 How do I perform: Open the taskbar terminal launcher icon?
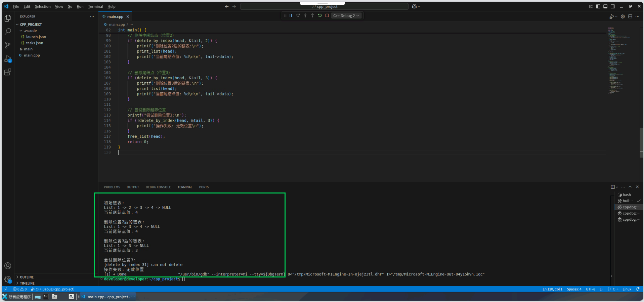[x=46, y=297]
